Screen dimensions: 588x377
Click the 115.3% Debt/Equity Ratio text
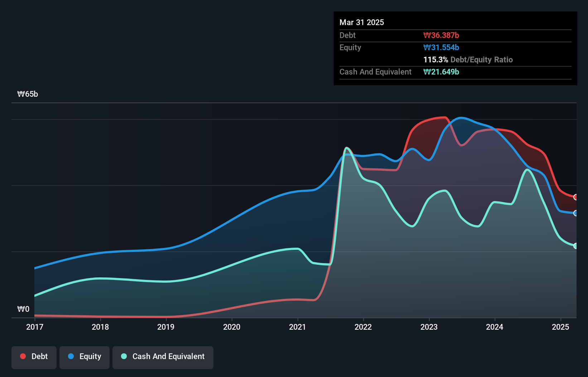468,59
